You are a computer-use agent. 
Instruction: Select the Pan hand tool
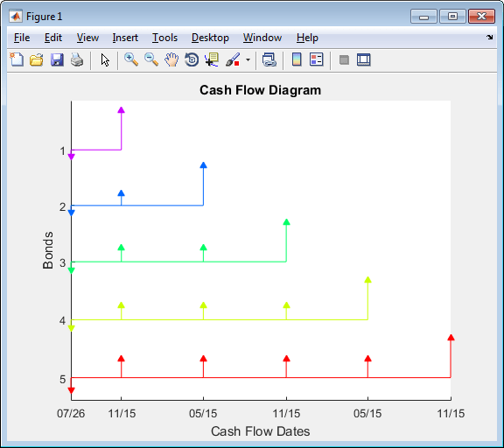pyautogui.click(x=171, y=59)
